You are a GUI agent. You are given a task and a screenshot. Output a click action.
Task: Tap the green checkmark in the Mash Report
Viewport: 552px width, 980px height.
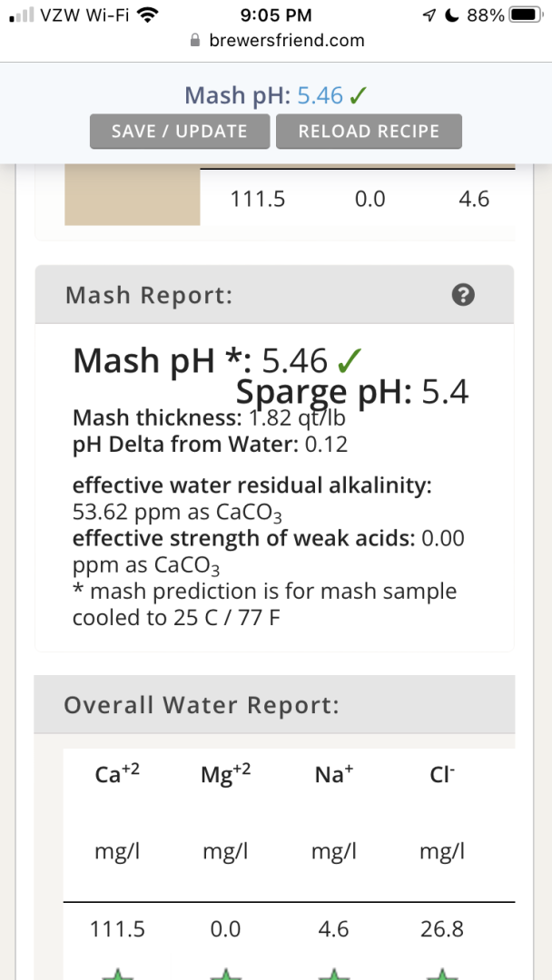pos(346,361)
